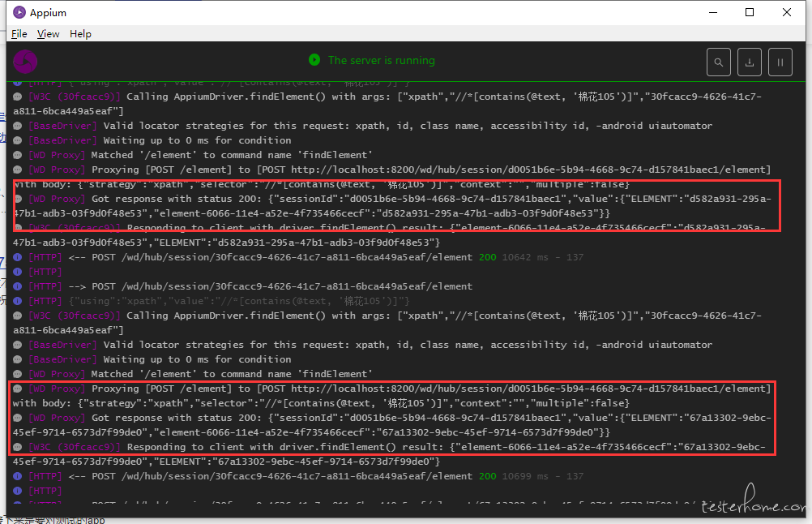Screen dimensions: 812x524
Task: Click the Appium icon in the title bar
Action: (19, 12)
